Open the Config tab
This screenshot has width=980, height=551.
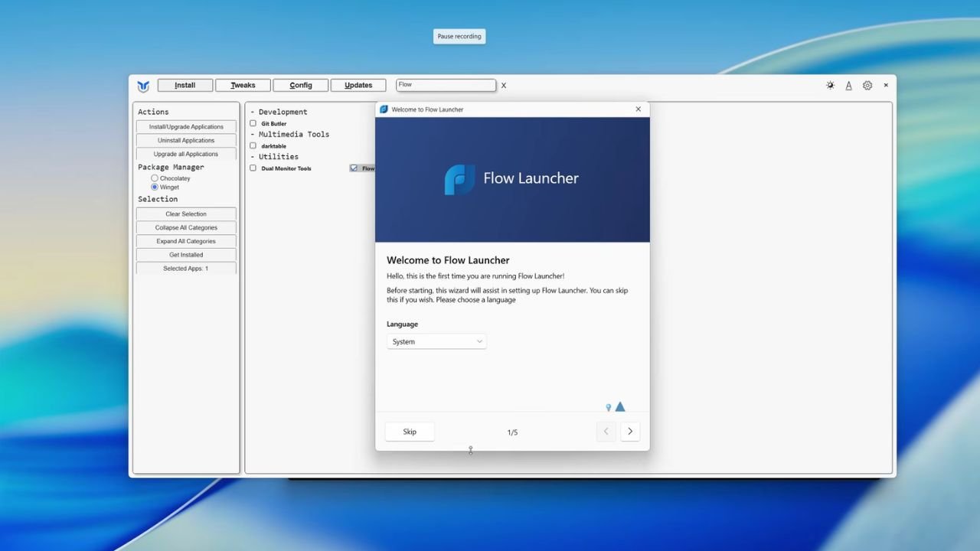coord(301,85)
